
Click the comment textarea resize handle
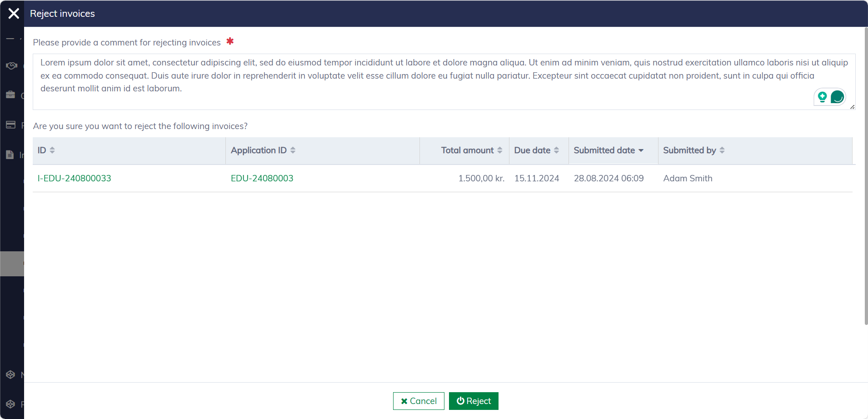852,107
